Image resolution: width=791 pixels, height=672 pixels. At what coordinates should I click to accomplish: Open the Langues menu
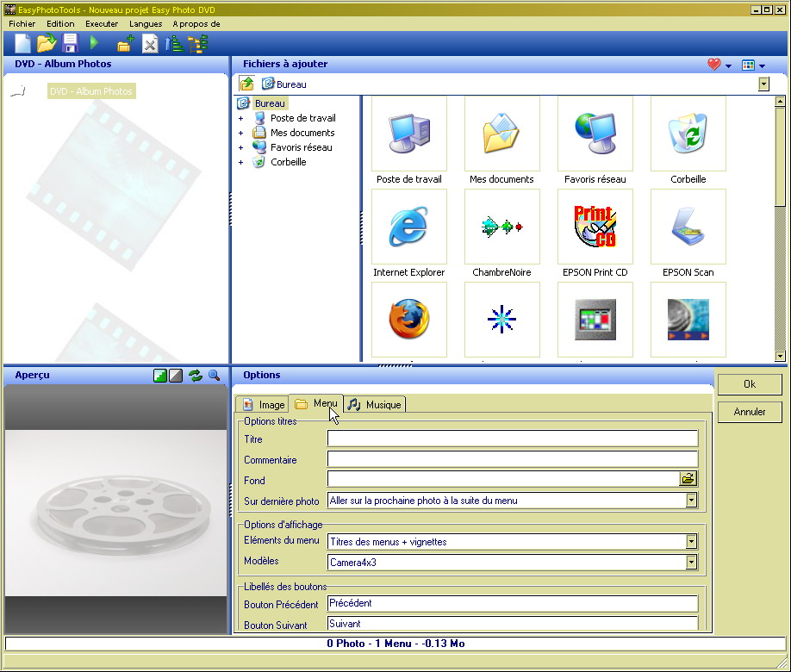pyautogui.click(x=146, y=24)
